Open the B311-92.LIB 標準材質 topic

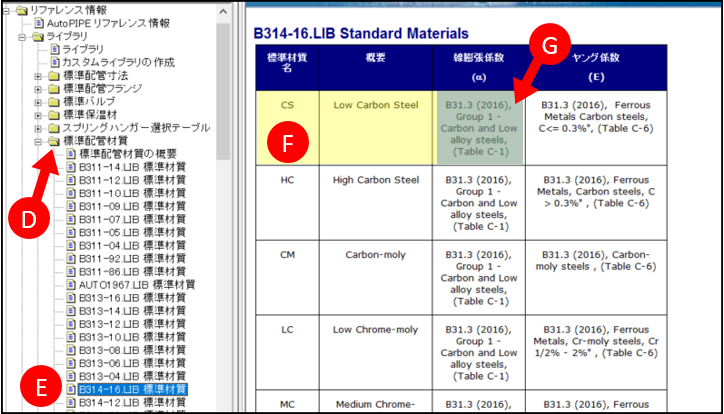click(132, 258)
